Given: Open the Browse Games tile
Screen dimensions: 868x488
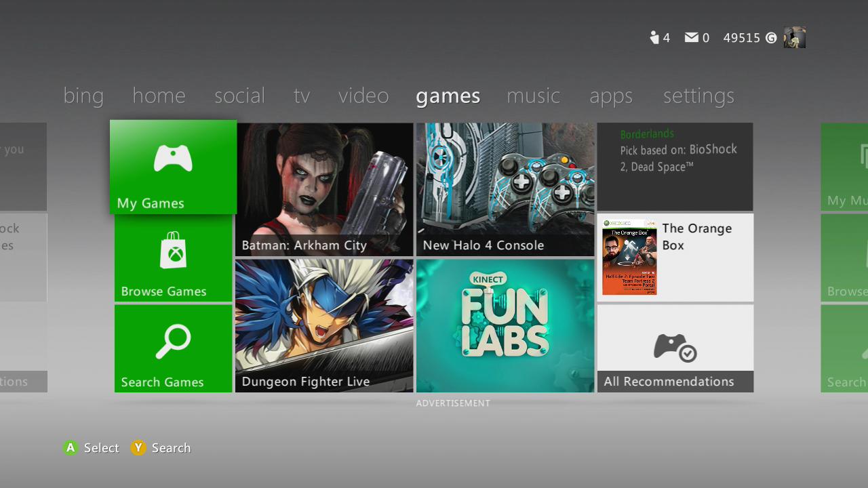Looking at the screenshot, I should pyautogui.click(x=173, y=258).
